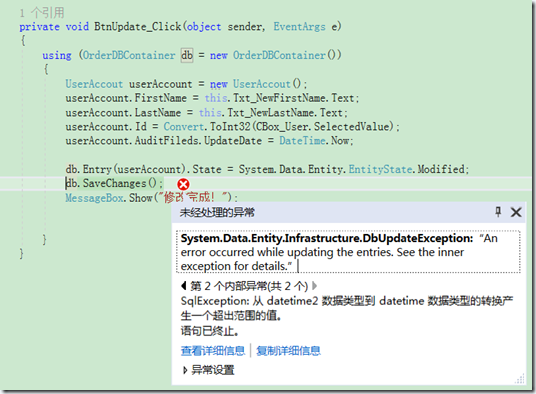
Task: Click Txt_NewFirstName.Text in the code
Action: coord(294,98)
